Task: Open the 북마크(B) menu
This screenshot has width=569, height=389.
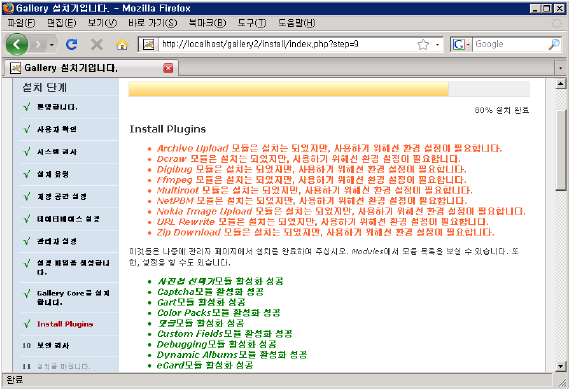Action: point(207,23)
